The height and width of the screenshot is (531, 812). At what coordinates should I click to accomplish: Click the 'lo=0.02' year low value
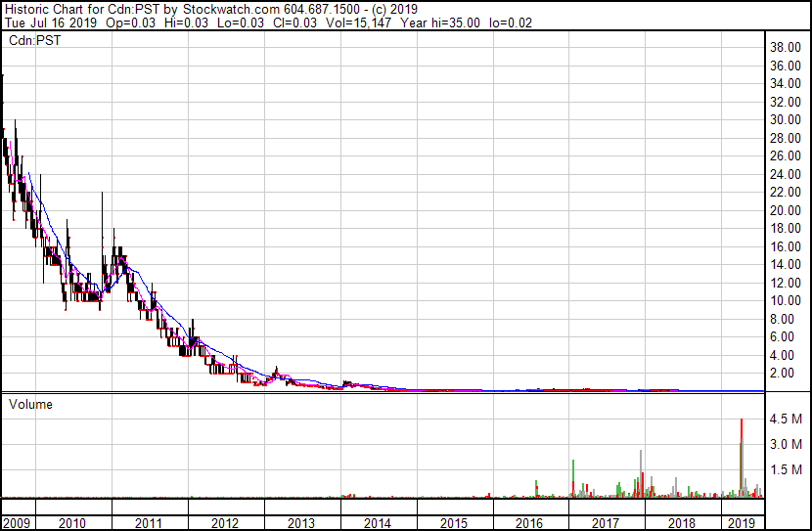coord(511,22)
